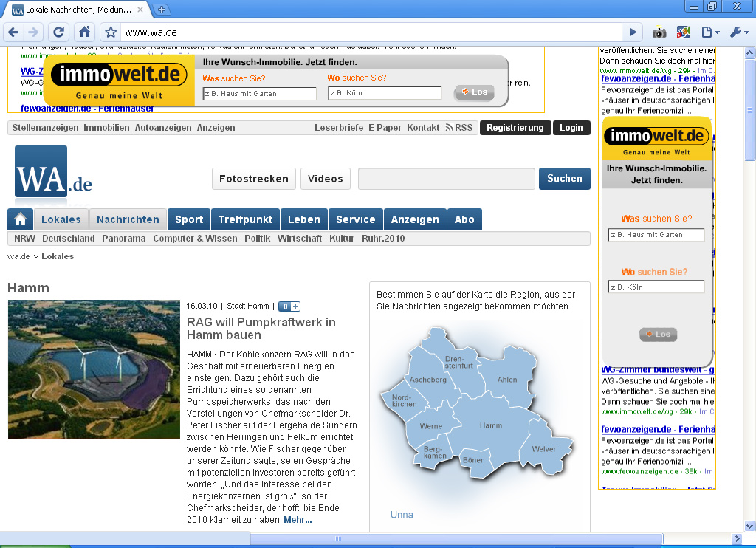
Task: Click the colorful extension icon next to camera
Action: tap(683, 32)
